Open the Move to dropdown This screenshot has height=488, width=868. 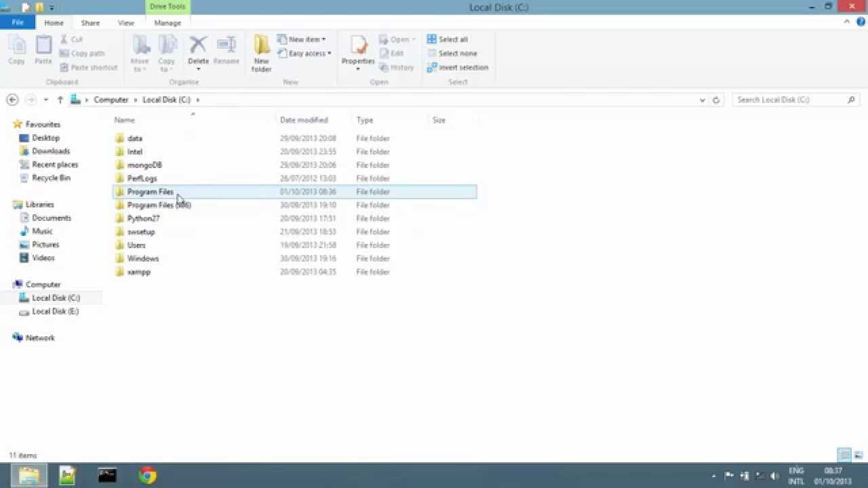tap(140, 54)
